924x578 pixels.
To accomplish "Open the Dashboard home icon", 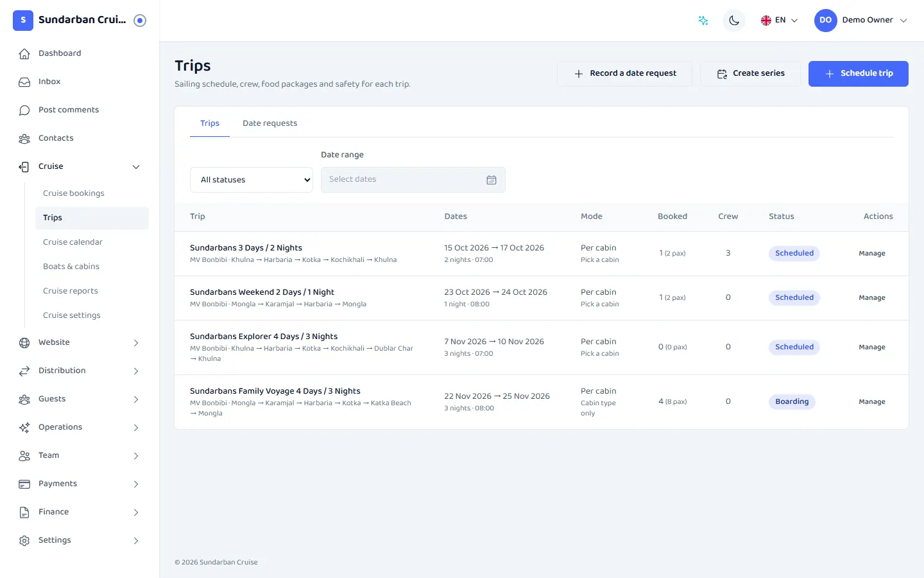I will (x=24, y=53).
